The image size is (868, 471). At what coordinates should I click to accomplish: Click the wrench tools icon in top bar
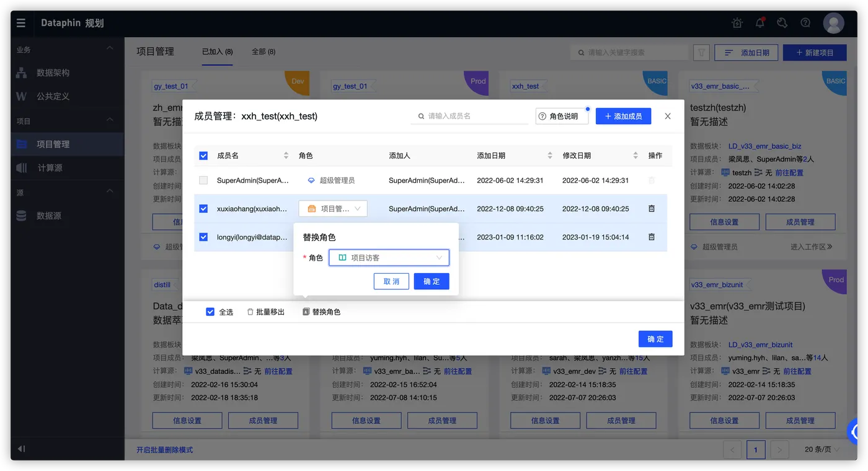point(782,23)
